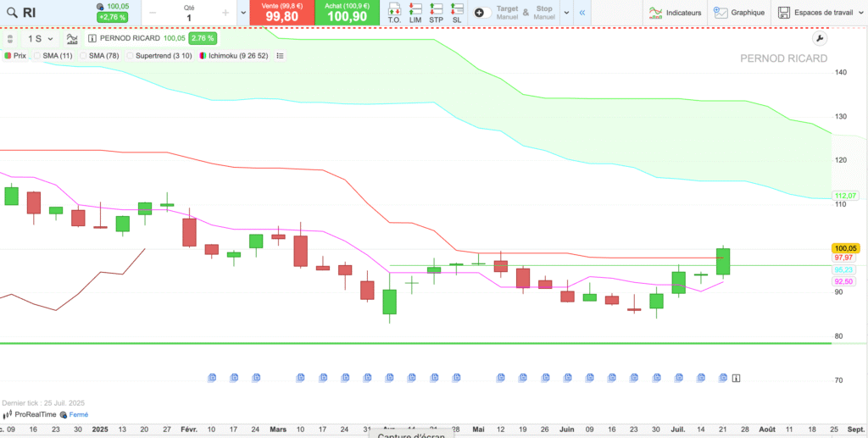The image size is (868, 438).
Task: Enable the SMA (11) indicator checkbox
Action: [37, 56]
